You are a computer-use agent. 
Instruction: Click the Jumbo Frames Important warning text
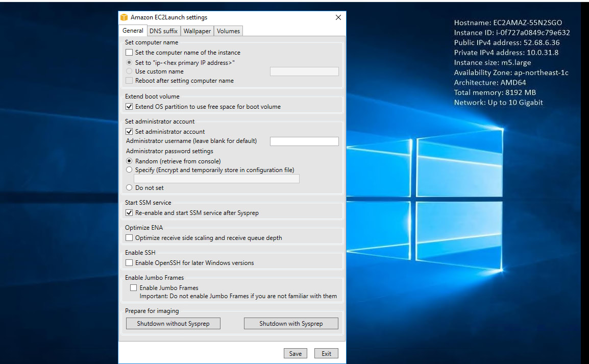pyautogui.click(x=238, y=296)
